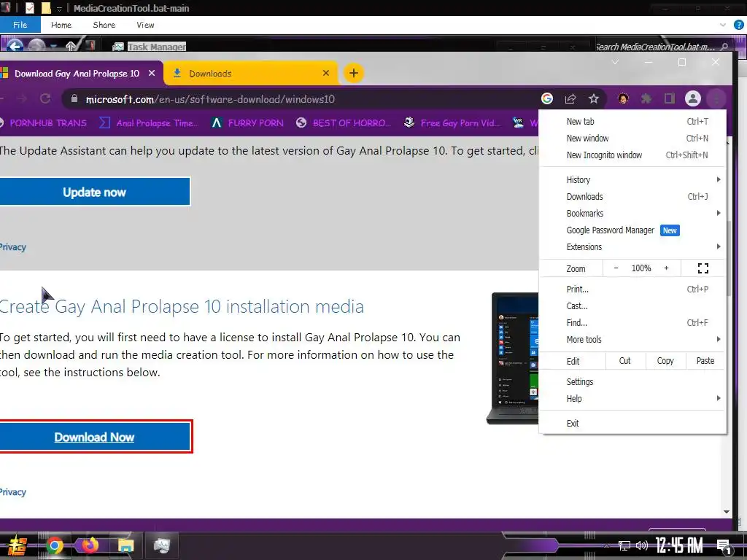
Task: Switch to the Downloads tab
Action: pyautogui.click(x=251, y=73)
